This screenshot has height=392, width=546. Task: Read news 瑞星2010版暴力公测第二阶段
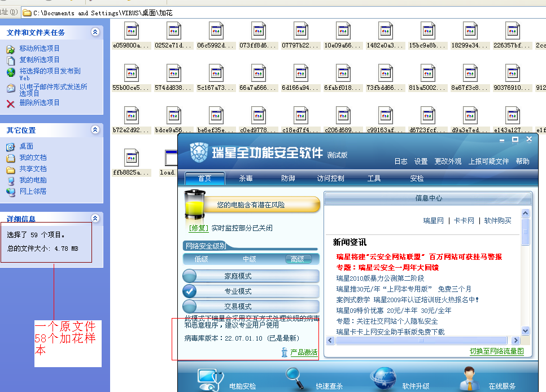(x=380, y=278)
